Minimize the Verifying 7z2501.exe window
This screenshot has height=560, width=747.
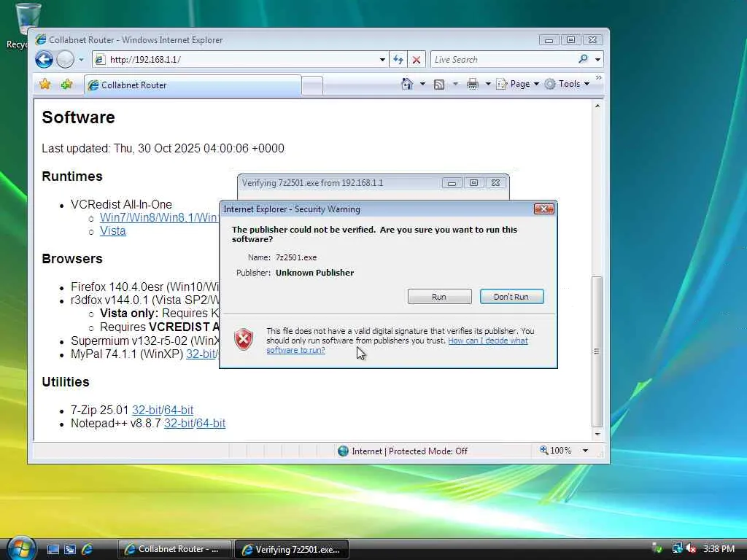pos(452,183)
